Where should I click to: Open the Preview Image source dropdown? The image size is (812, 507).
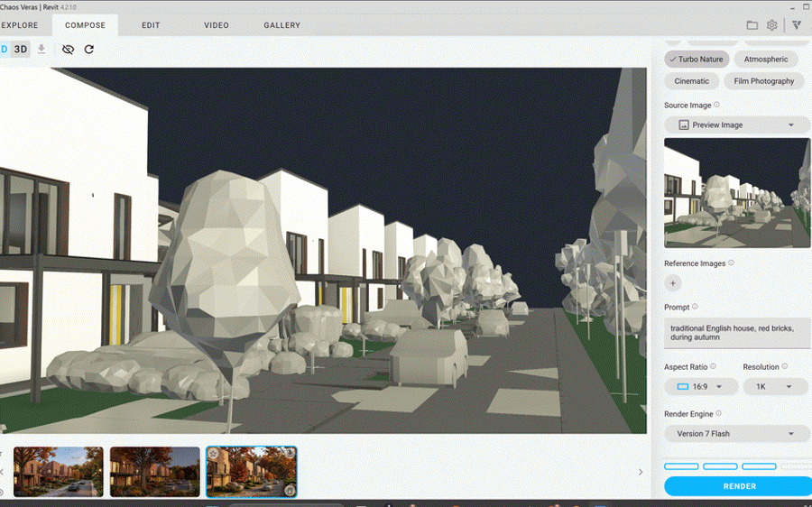[x=736, y=124]
